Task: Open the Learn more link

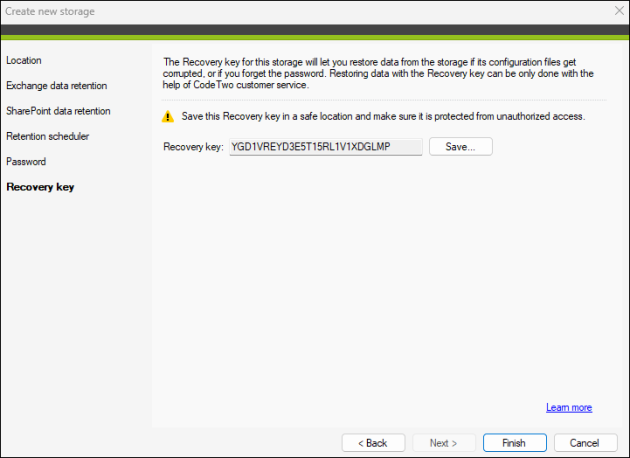Action: click(569, 407)
